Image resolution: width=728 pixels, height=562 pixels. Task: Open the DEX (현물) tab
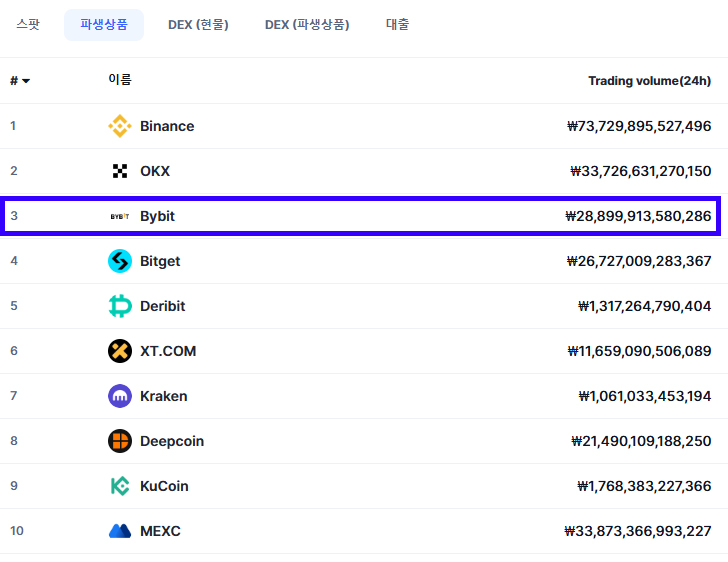point(198,25)
